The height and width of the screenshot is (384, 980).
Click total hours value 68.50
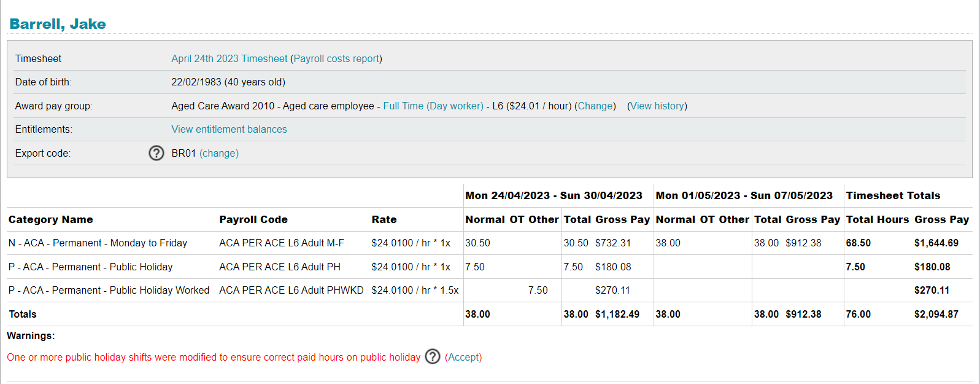[x=858, y=243]
